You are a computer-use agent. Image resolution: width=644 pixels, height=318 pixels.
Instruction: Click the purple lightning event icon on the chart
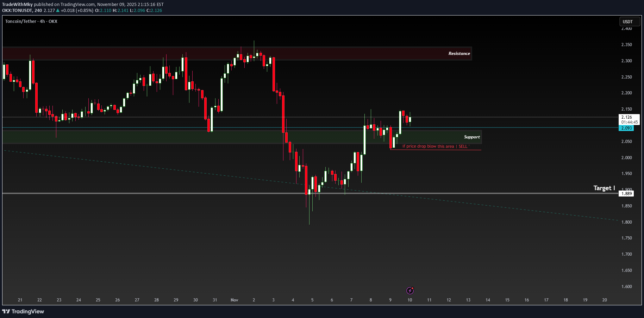409,290
